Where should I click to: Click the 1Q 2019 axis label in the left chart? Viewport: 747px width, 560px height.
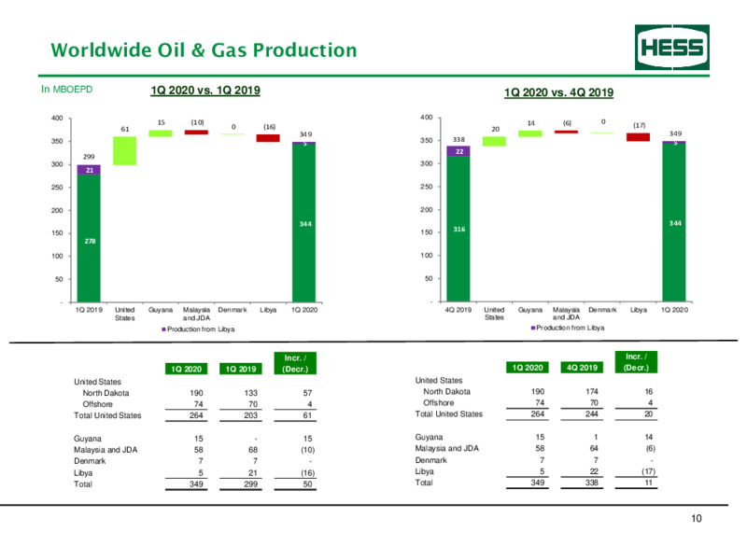coord(89,310)
